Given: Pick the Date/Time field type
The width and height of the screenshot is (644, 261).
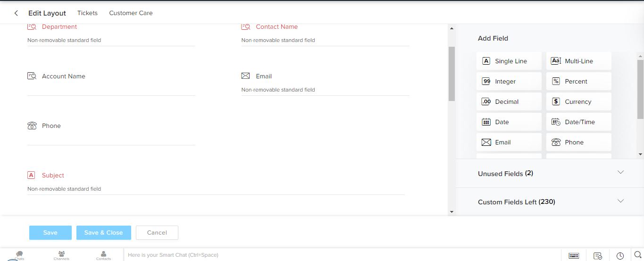Looking at the screenshot, I should [x=578, y=122].
